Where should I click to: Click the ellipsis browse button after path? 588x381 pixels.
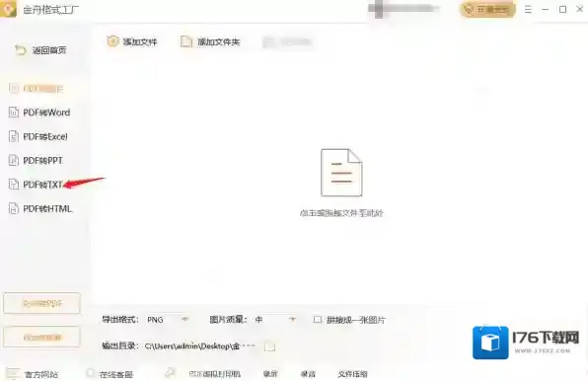pyautogui.click(x=249, y=345)
